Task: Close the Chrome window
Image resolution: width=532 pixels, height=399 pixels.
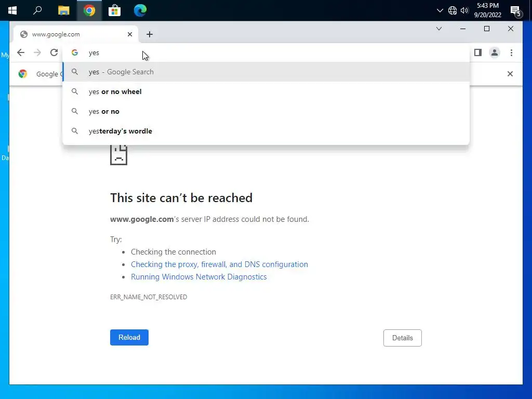Action: pyautogui.click(x=510, y=29)
